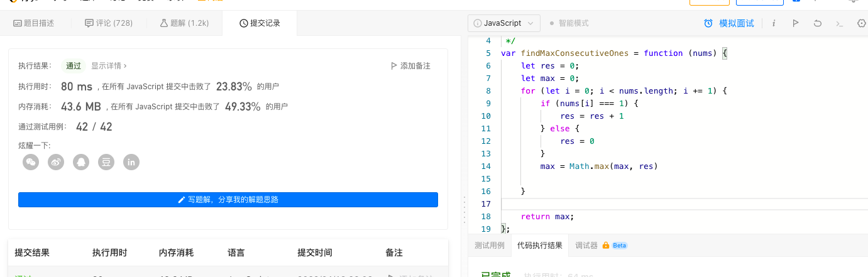Share result via Weibo icon
The height and width of the screenshot is (277, 868).
[x=56, y=162]
